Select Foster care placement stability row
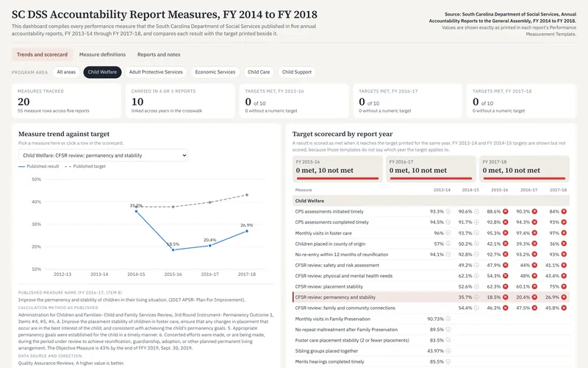 431,340
